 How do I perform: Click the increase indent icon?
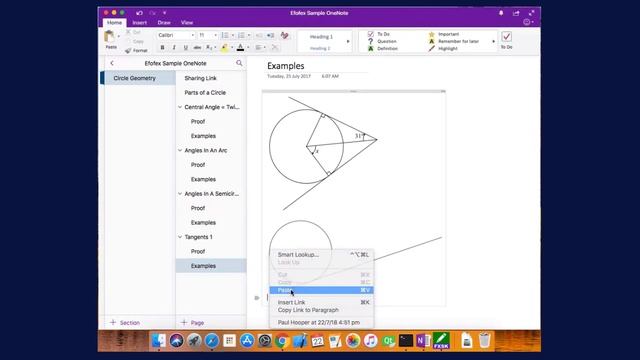270,36
